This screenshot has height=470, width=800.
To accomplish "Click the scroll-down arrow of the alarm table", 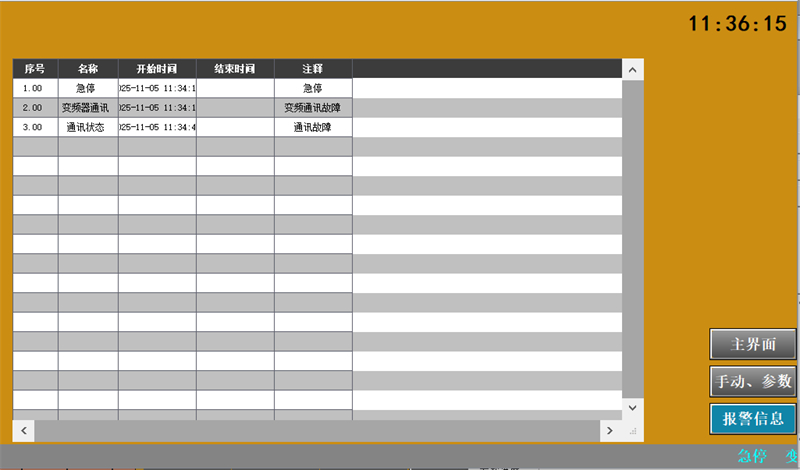I will point(632,409).
